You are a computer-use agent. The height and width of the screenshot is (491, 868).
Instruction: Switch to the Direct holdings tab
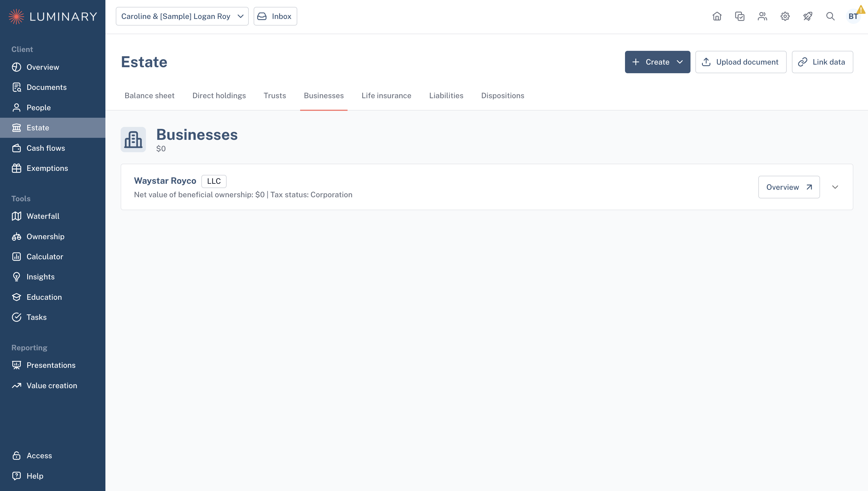[219, 96]
